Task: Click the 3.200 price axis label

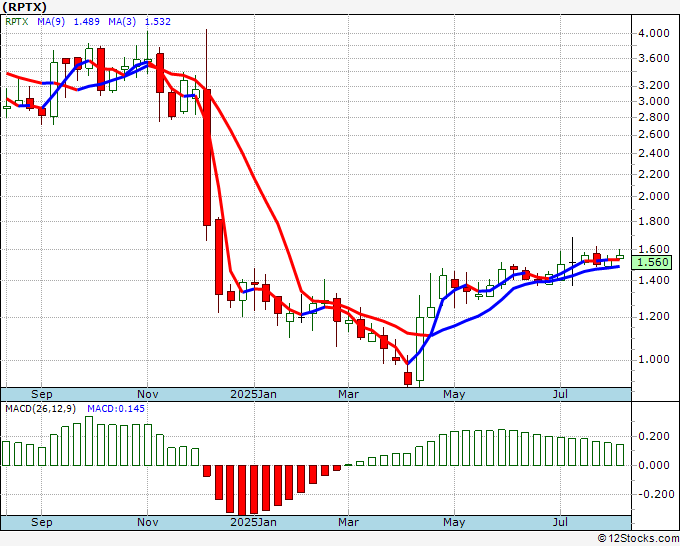Action: click(x=654, y=85)
